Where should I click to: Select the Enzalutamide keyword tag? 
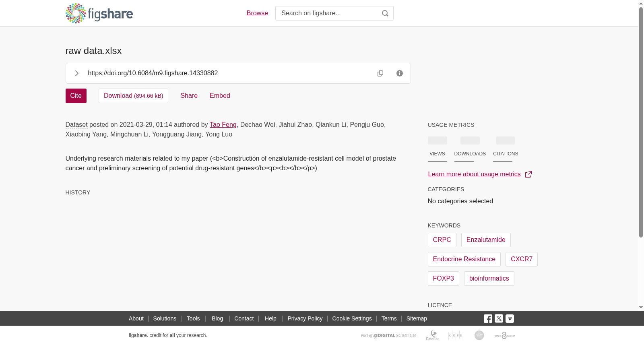pos(486,240)
